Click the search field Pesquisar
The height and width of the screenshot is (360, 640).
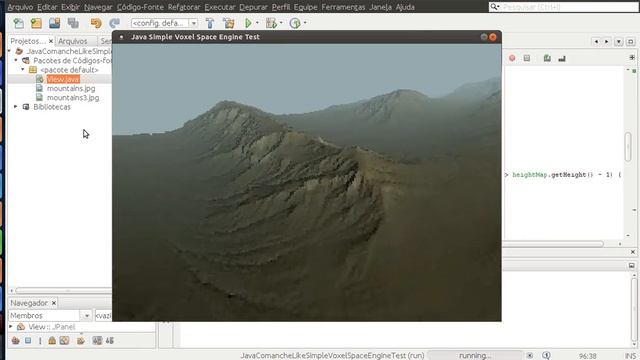(x=563, y=7)
